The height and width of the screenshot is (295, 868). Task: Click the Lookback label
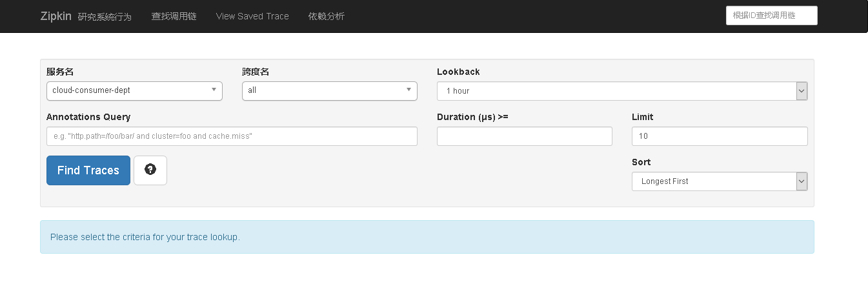[458, 72]
